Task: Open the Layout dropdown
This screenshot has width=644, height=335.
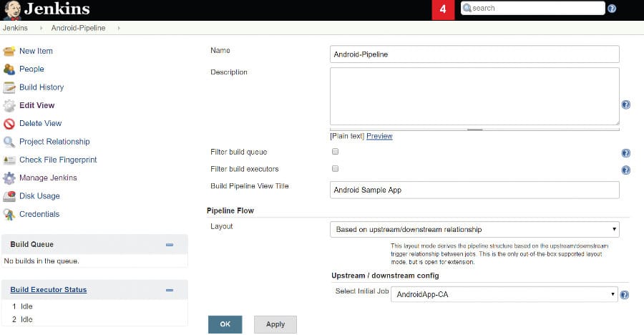Action: (474, 230)
